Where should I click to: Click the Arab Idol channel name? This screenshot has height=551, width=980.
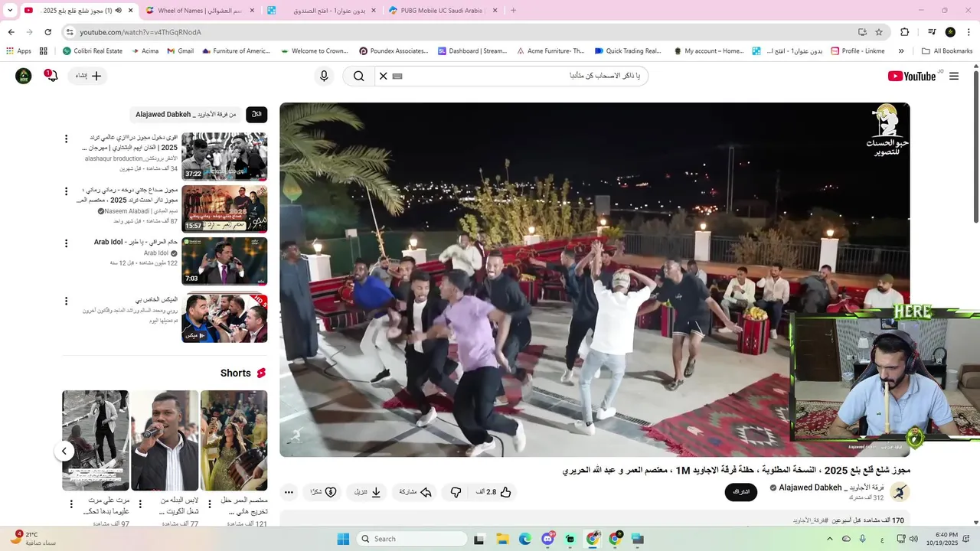click(x=156, y=253)
